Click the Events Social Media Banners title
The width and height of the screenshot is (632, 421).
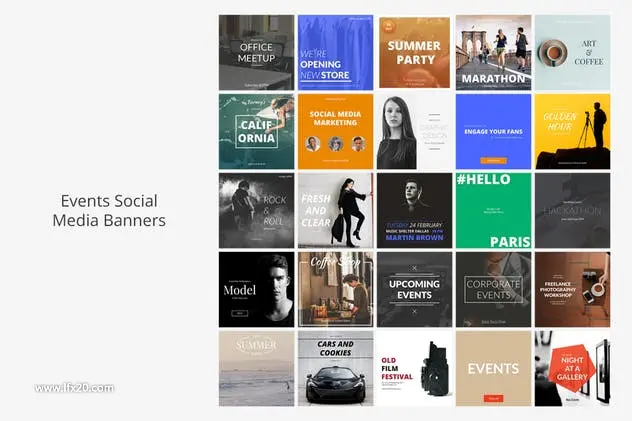[x=109, y=210]
